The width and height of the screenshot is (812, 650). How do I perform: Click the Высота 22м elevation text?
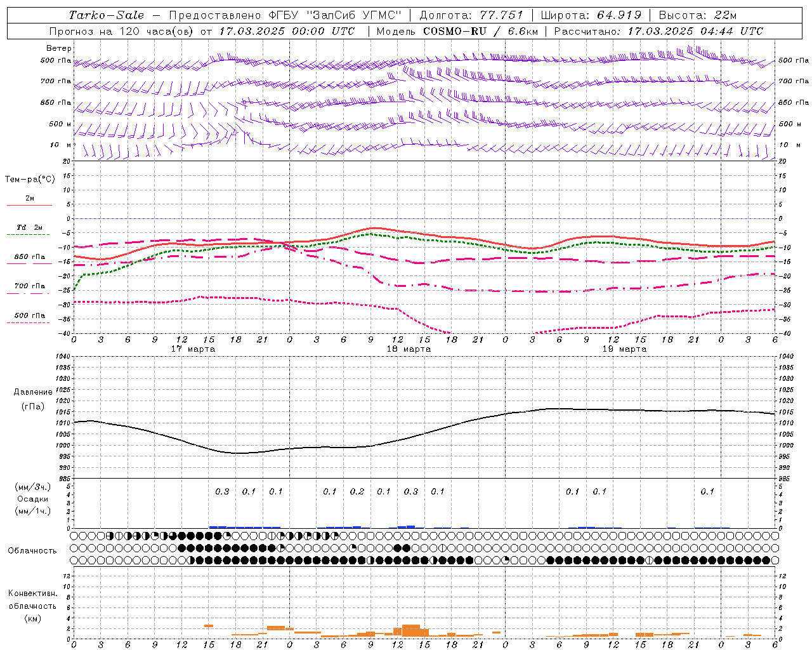697,15
